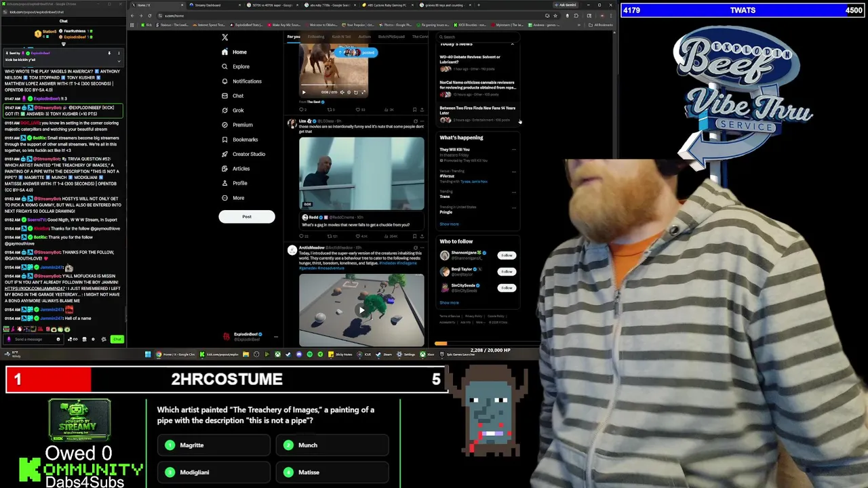Open more options on ArcticMeadow's post
The image size is (868, 488).
pyautogui.click(x=422, y=247)
